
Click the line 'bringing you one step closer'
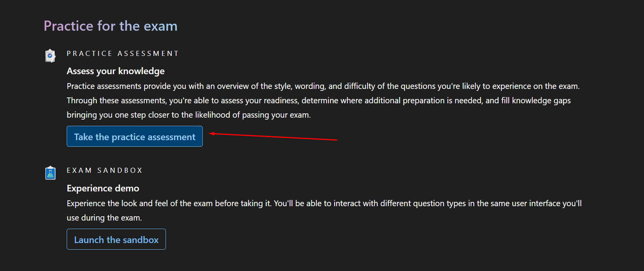click(x=189, y=115)
